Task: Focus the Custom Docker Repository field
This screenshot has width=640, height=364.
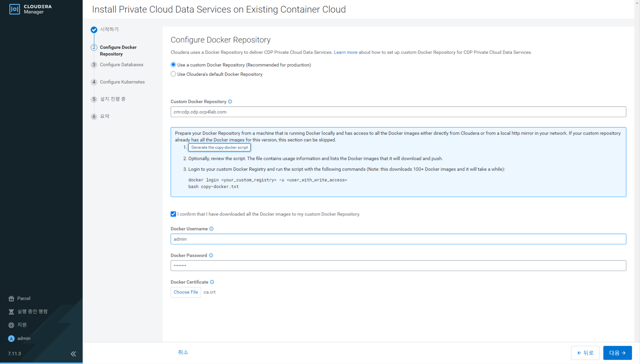Action: (398, 112)
